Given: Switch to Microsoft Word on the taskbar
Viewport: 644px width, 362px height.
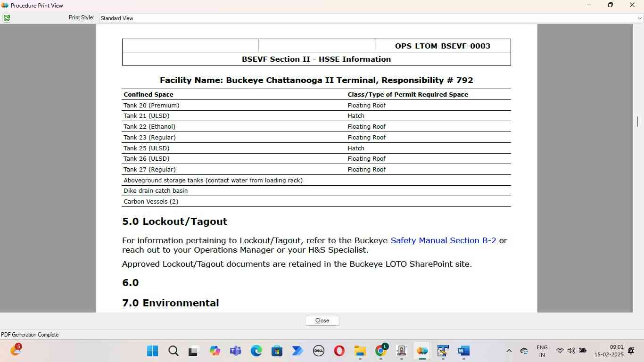Looking at the screenshot, I should coord(463,351).
